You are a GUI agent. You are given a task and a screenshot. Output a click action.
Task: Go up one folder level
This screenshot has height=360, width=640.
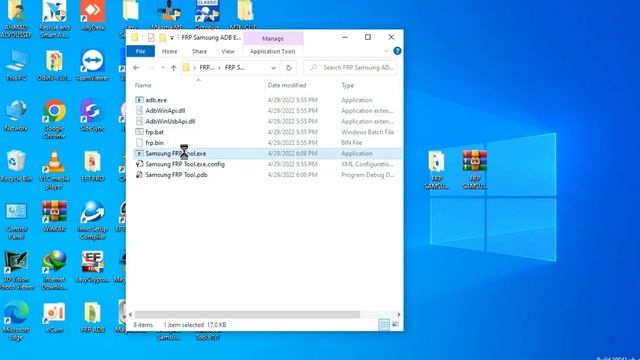pyautogui.click(x=173, y=68)
